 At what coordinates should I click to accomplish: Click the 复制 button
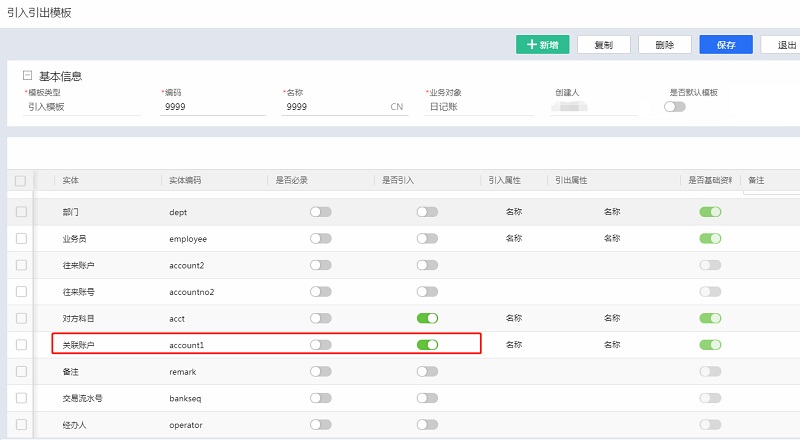pos(603,45)
